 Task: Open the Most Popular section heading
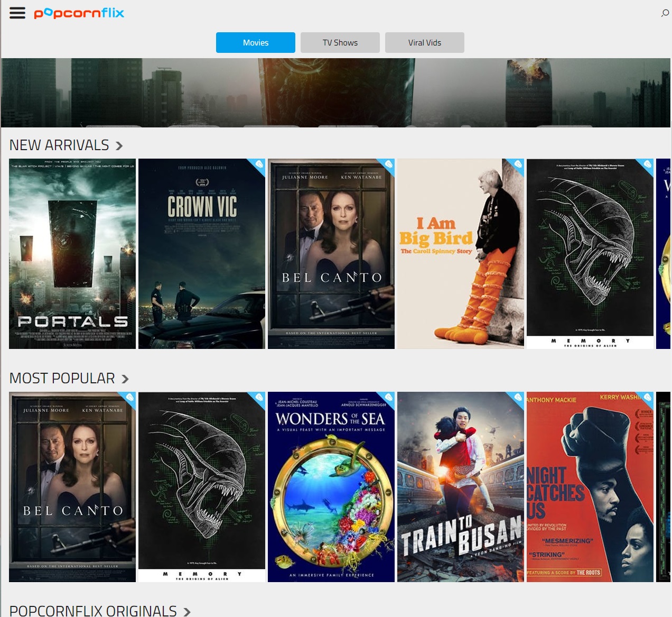pyautogui.click(x=62, y=378)
